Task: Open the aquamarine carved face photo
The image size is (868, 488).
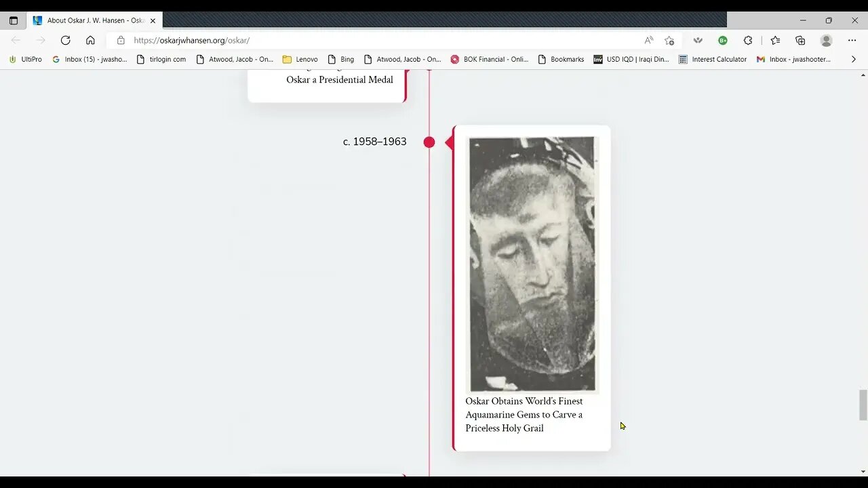Action: tap(532, 264)
